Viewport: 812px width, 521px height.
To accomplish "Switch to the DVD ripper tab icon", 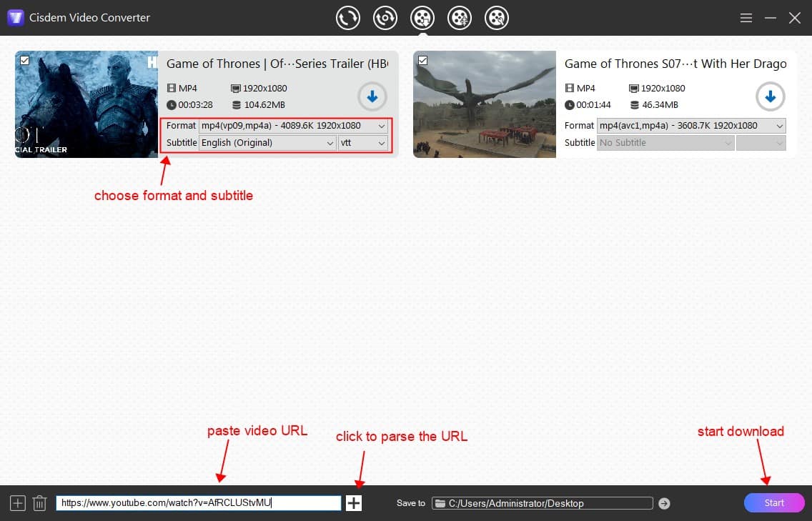I will [385, 18].
